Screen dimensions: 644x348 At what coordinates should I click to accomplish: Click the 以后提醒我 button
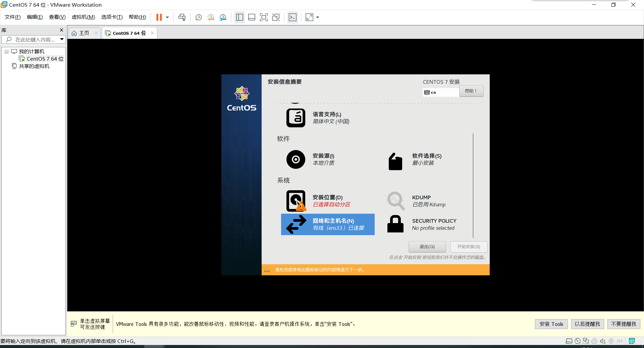587,324
